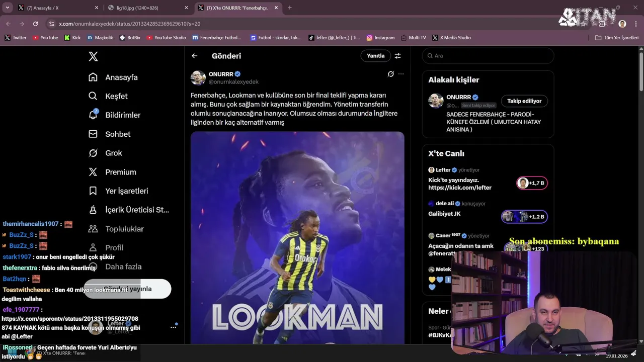The height and width of the screenshot is (362, 644).
Task: Click ONURRR avatar on the post
Action: pyautogui.click(x=198, y=78)
